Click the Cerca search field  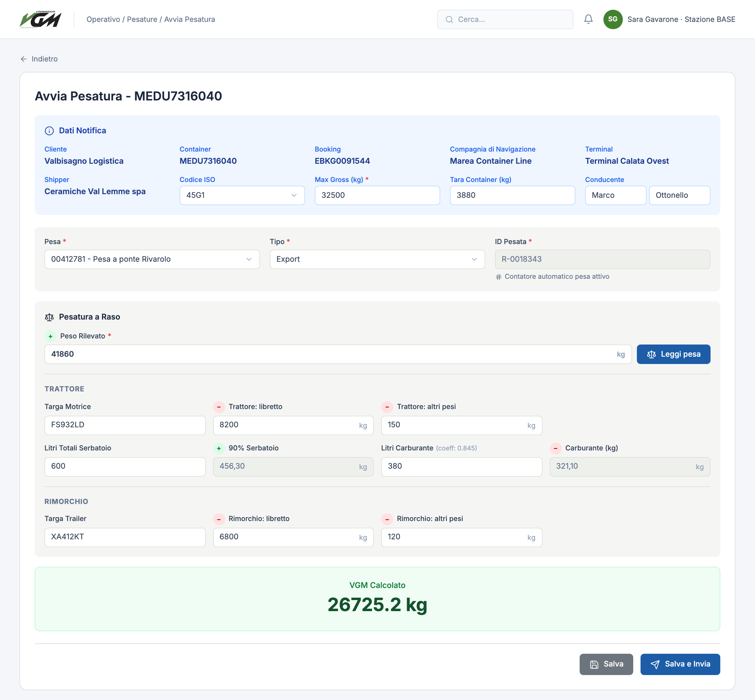tap(505, 19)
